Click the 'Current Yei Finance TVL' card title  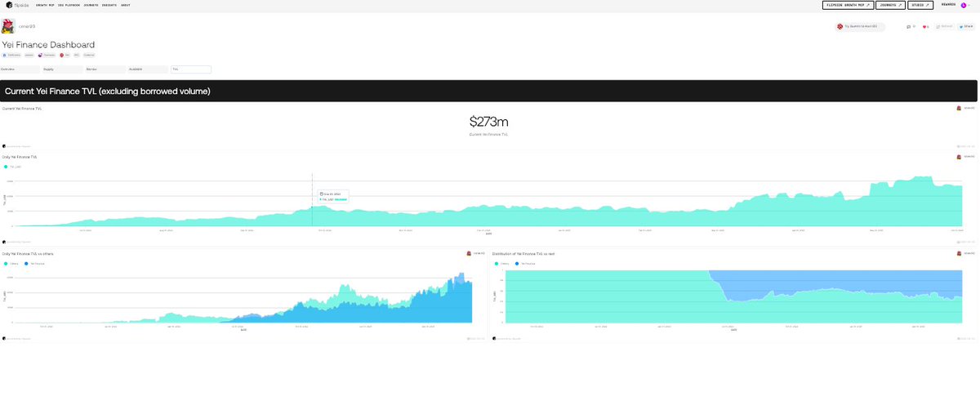click(x=22, y=108)
